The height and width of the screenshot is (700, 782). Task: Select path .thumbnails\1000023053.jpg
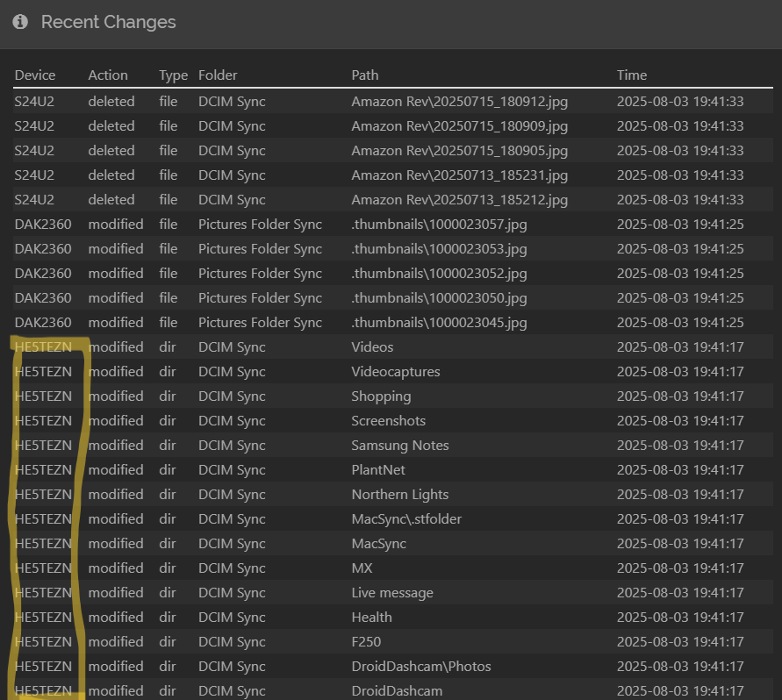pos(439,249)
